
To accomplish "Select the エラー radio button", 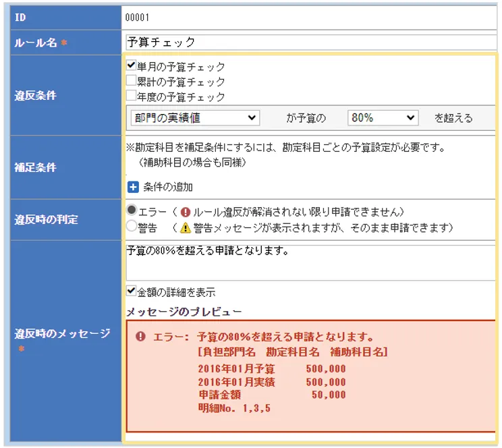I will pos(132,211).
